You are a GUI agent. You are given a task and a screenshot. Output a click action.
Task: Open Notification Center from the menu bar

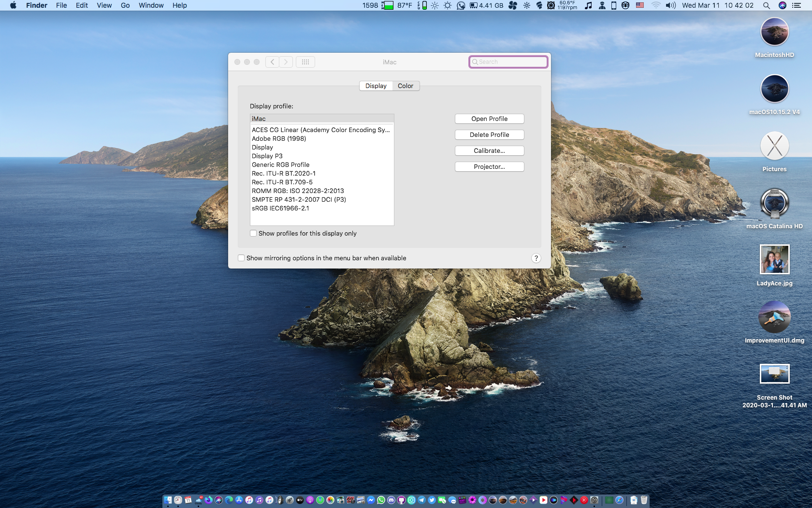(797, 5)
